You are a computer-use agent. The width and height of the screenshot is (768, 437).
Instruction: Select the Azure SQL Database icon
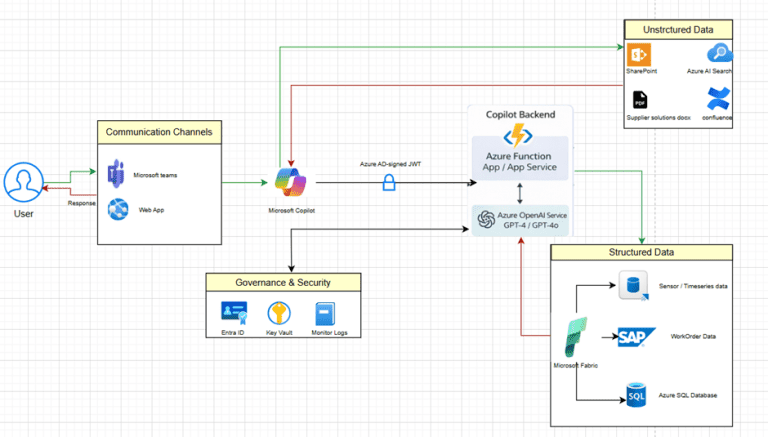pos(636,395)
